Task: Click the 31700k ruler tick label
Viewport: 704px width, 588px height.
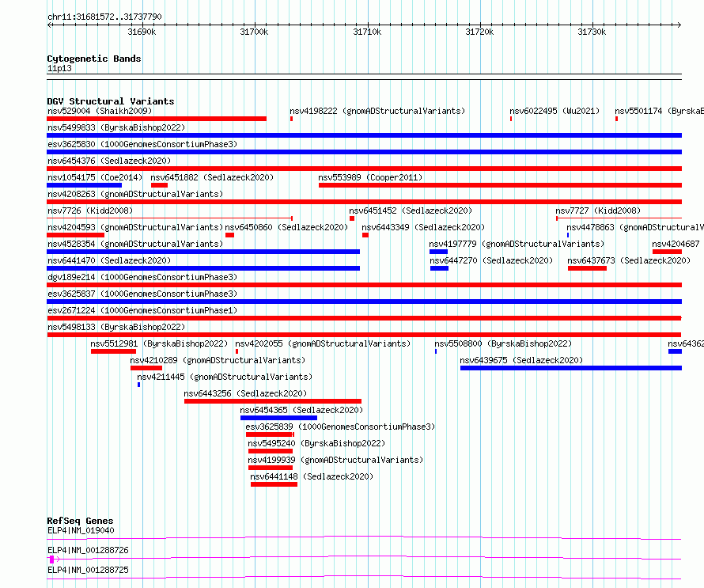Action: tap(254, 32)
